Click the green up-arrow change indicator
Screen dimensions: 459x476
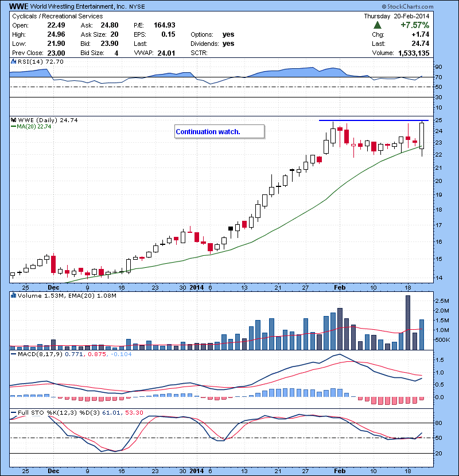click(x=377, y=26)
